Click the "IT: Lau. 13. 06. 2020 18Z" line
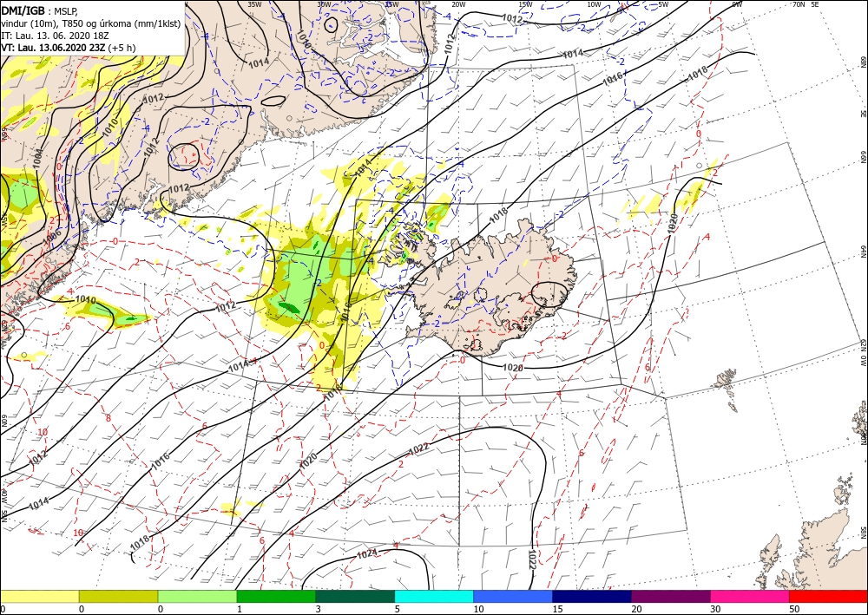The height and width of the screenshot is (615, 868). coord(54,36)
